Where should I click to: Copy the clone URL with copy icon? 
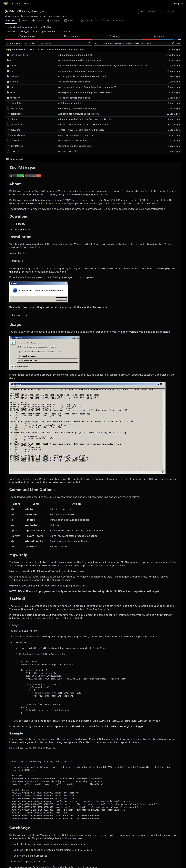tap(173, 43)
